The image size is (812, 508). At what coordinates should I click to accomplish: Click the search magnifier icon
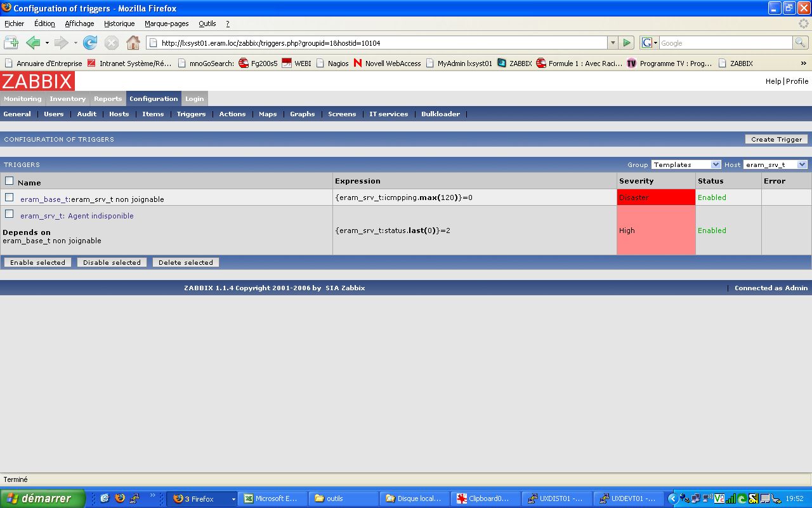click(x=801, y=43)
